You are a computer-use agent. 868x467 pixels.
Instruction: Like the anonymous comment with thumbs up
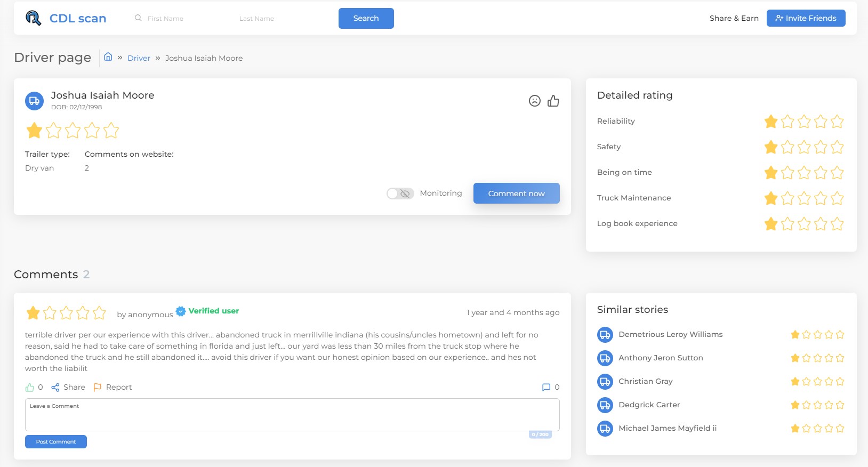30,388
